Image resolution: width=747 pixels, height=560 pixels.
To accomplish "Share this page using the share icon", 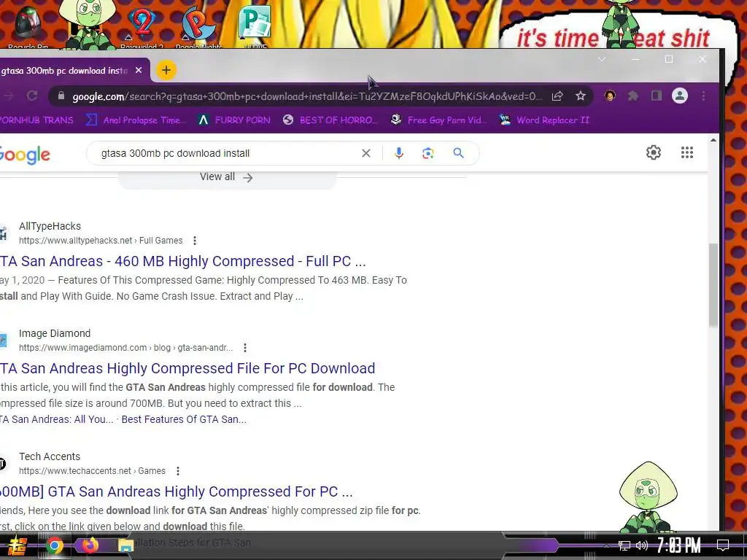I will click(x=557, y=96).
